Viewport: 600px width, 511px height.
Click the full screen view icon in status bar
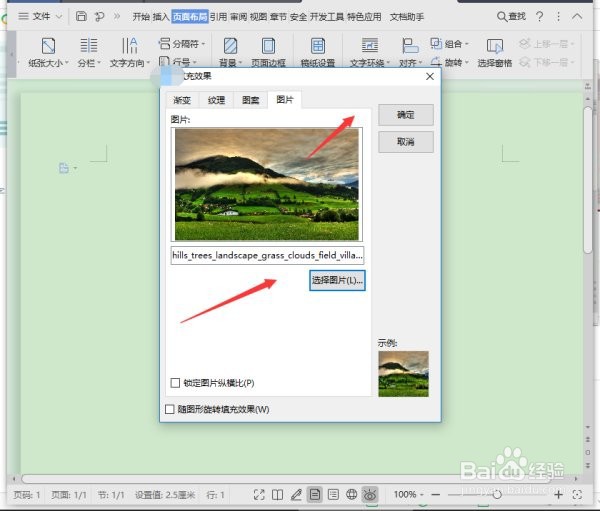[x=259, y=495]
